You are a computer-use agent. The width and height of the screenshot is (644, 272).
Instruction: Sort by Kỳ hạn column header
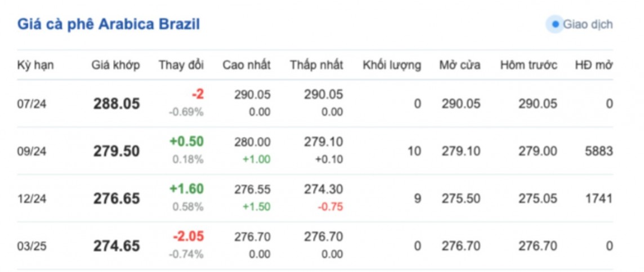35,65
